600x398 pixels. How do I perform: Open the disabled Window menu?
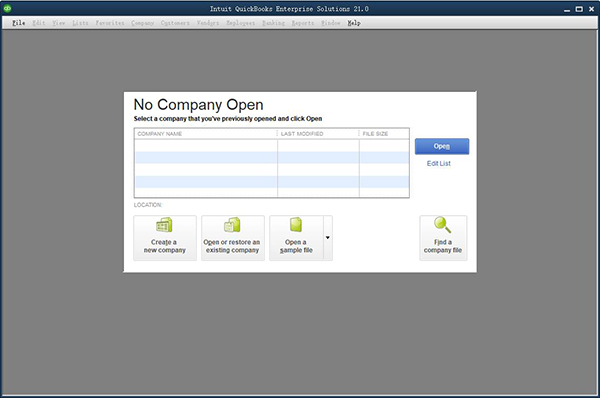[331, 23]
